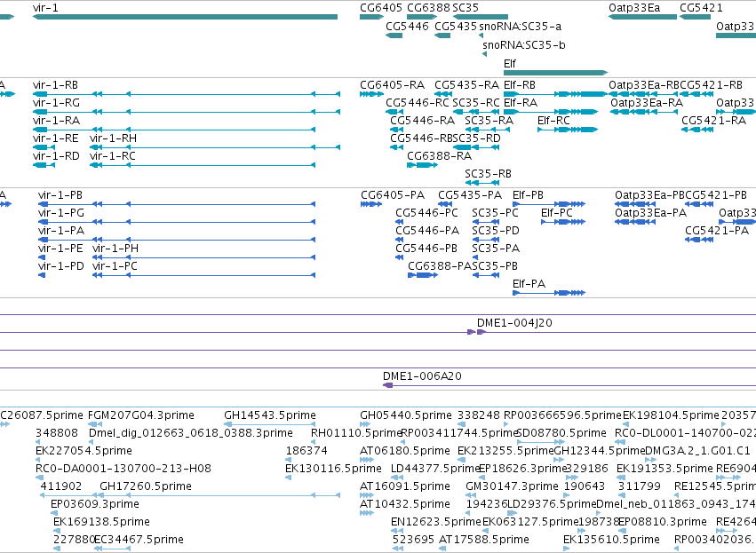Click the CG5446 gene label
The image size is (756, 553).
point(407,26)
